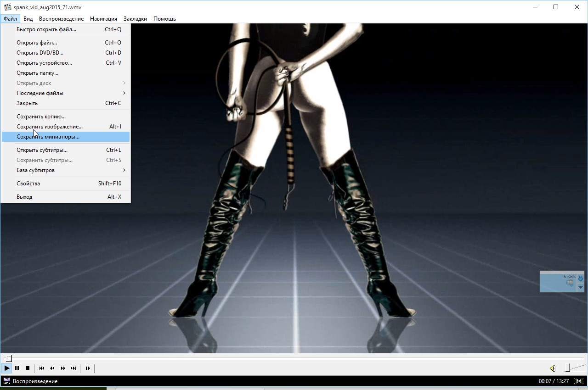Choose Выход to exit the player
Viewport: 588px width, 390px height.
66,197
